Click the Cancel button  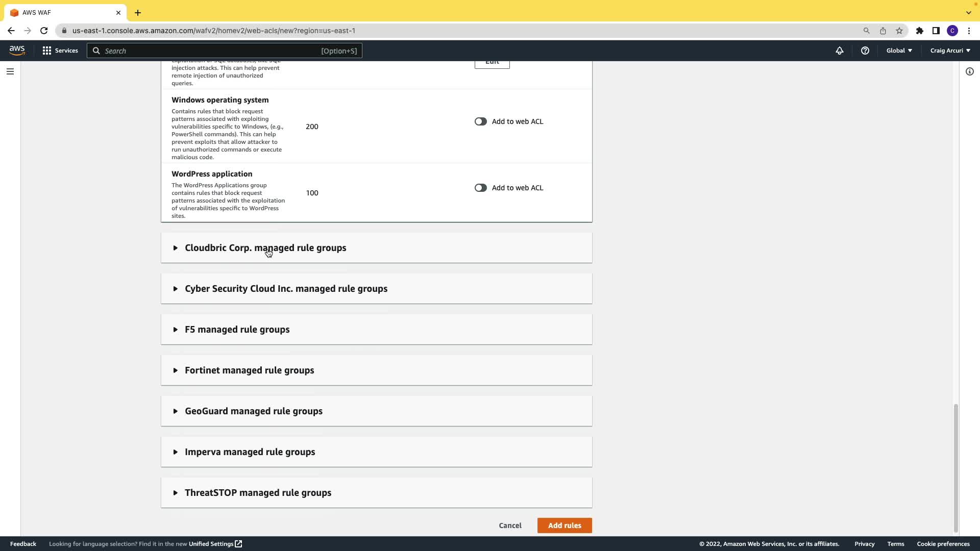[x=510, y=525]
